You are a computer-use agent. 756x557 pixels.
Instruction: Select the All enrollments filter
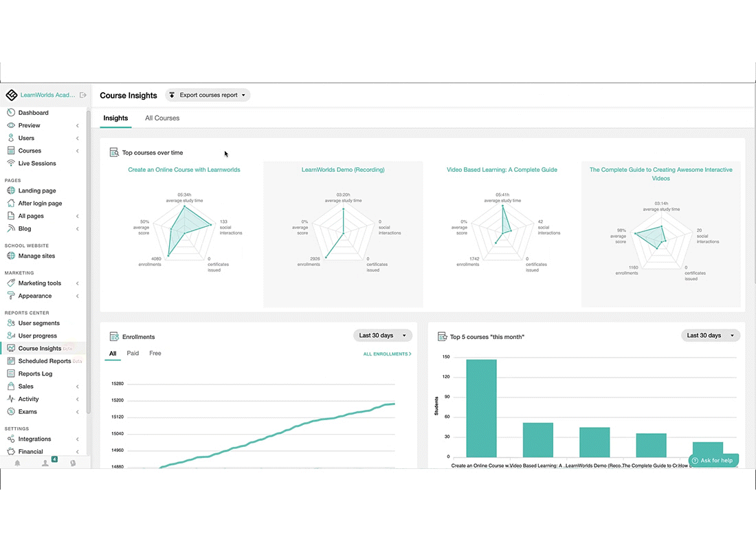(112, 353)
